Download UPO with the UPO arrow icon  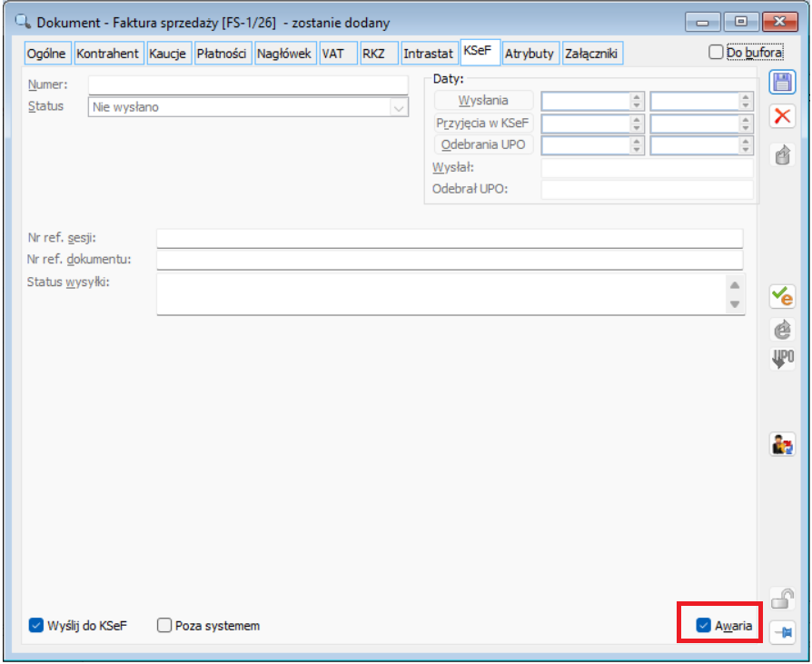click(783, 359)
